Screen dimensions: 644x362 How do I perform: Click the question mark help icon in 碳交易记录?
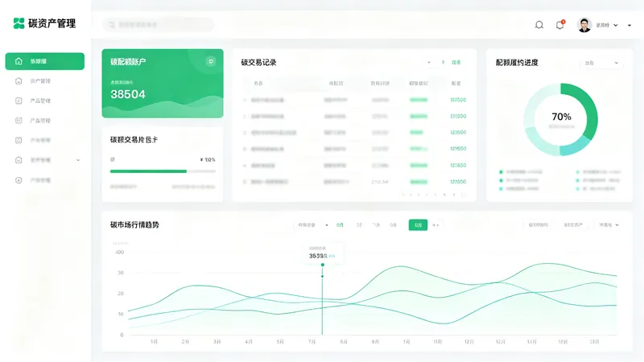(x=443, y=63)
